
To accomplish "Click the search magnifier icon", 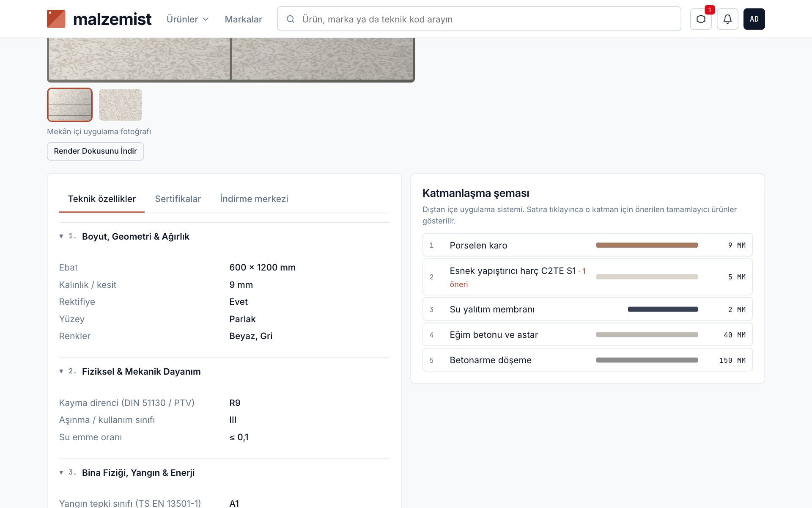I will point(291,19).
